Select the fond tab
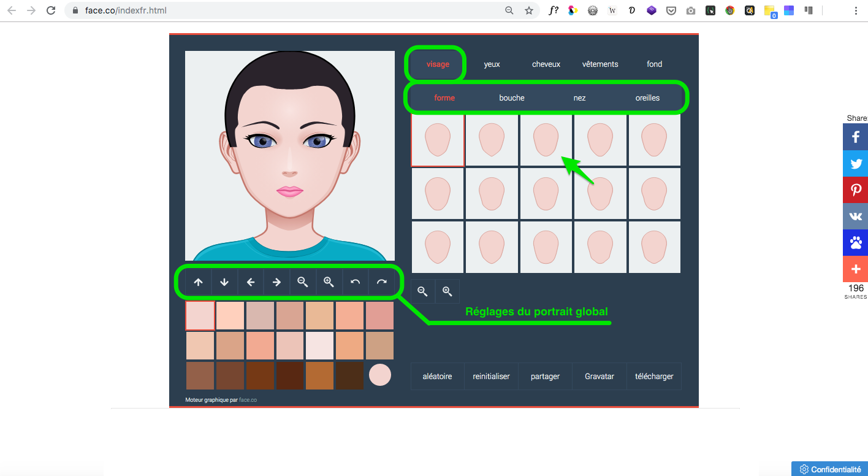The height and width of the screenshot is (476, 868). point(654,64)
